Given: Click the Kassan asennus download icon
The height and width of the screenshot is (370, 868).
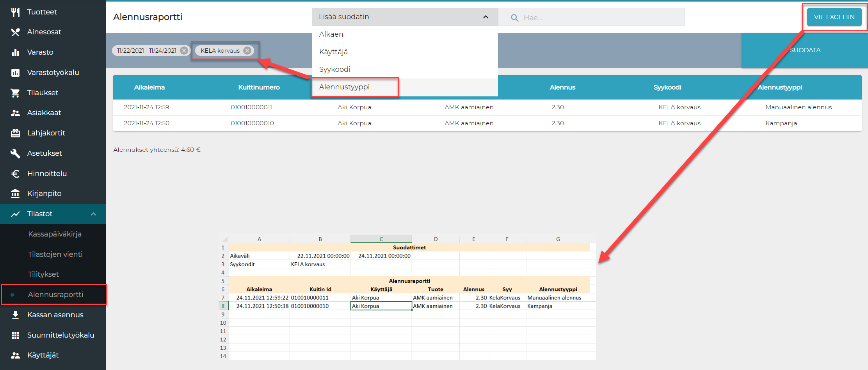Looking at the screenshot, I should tap(15, 315).
